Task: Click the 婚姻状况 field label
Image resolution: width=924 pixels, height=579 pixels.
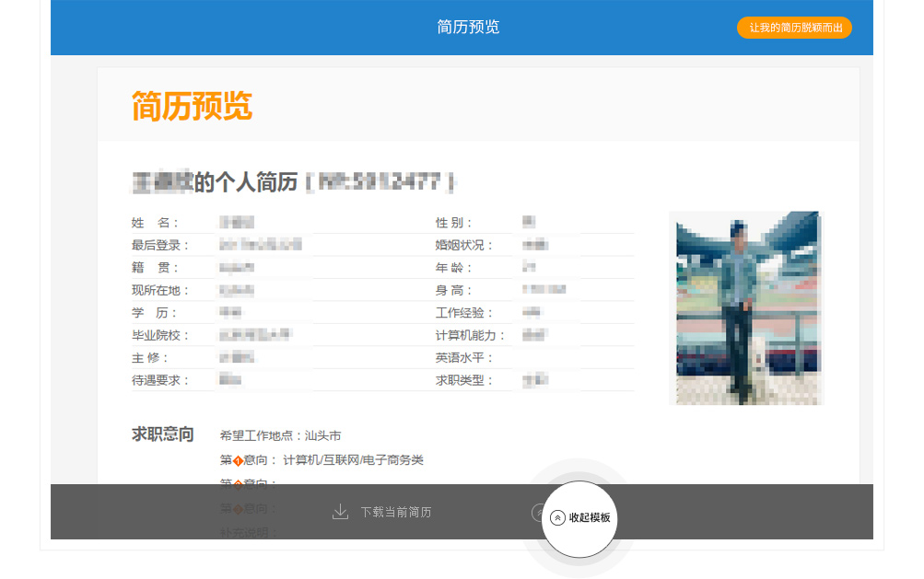Action: pos(464,246)
